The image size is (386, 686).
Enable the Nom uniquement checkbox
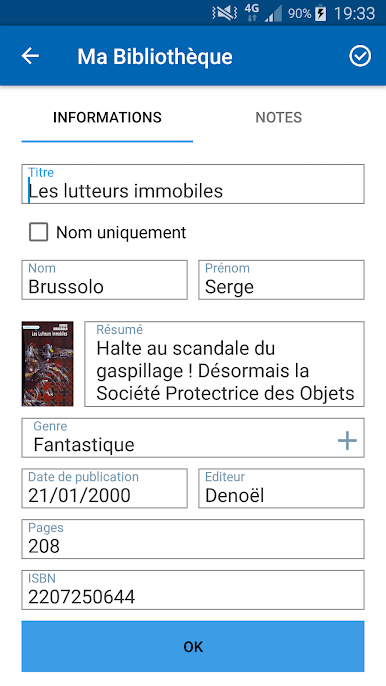tap(39, 232)
